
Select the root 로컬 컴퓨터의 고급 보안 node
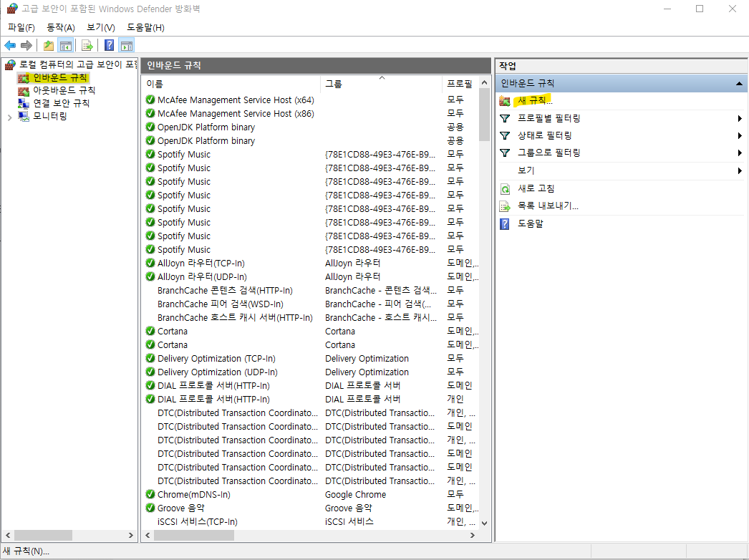(x=78, y=64)
